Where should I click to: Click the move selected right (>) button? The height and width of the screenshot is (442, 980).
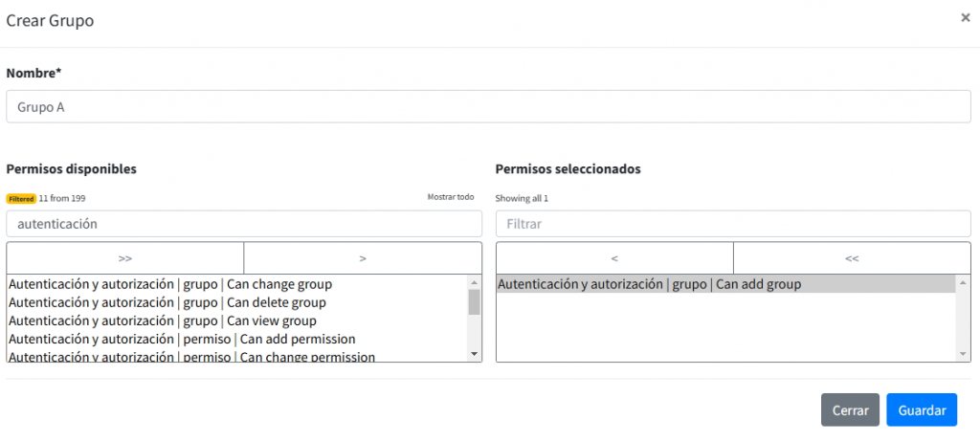tap(363, 258)
